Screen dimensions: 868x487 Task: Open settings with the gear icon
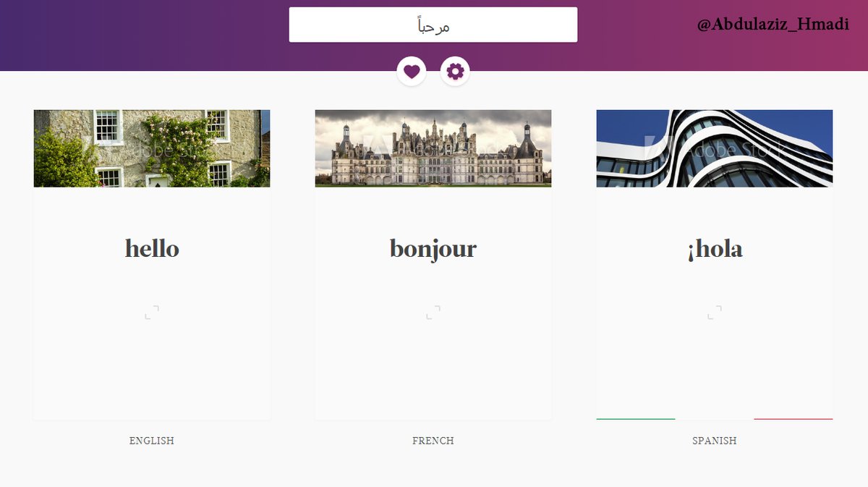[455, 72]
